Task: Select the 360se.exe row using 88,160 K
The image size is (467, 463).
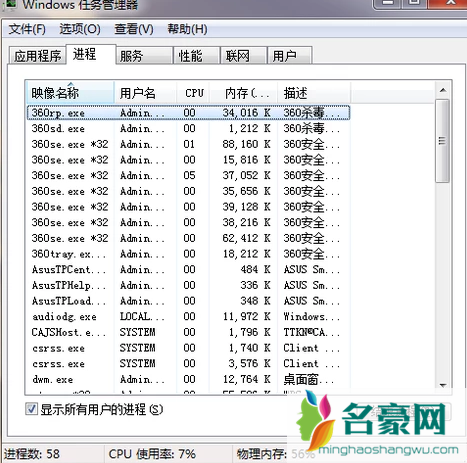Action: click(188, 144)
